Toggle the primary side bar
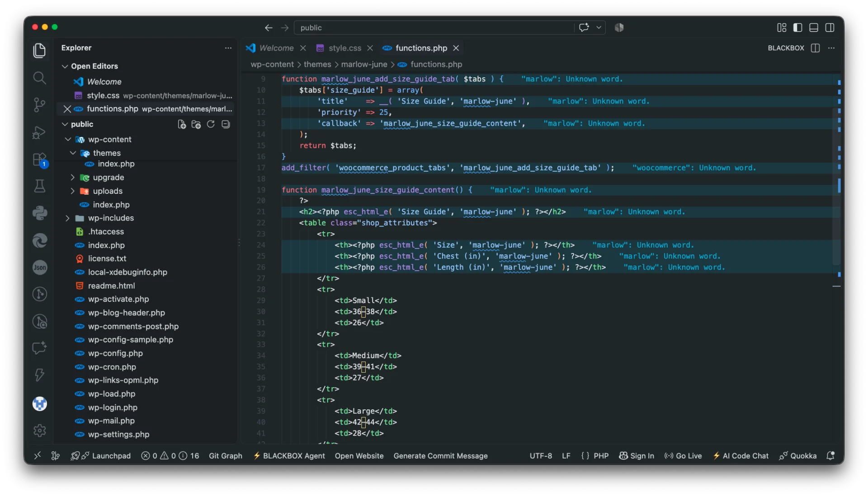868x496 pixels. (797, 28)
